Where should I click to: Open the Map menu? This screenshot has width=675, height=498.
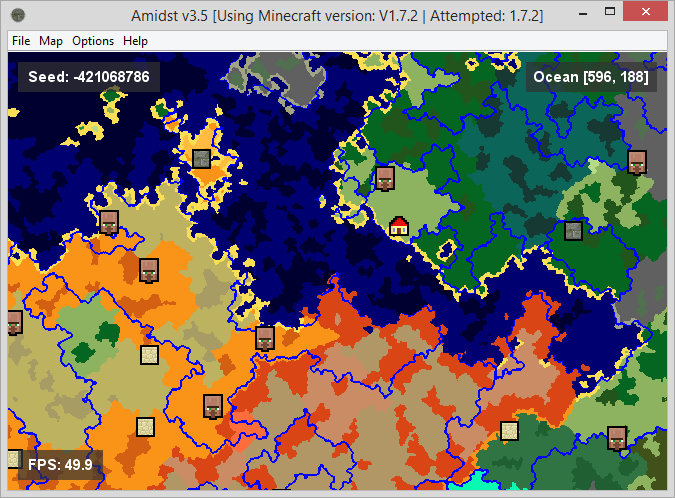(x=51, y=41)
